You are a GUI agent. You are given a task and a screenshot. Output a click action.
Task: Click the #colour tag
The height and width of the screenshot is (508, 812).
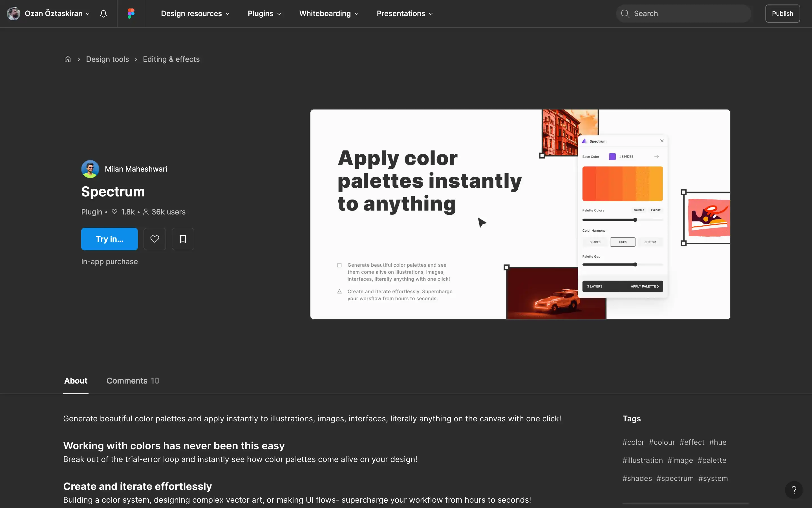662,442
